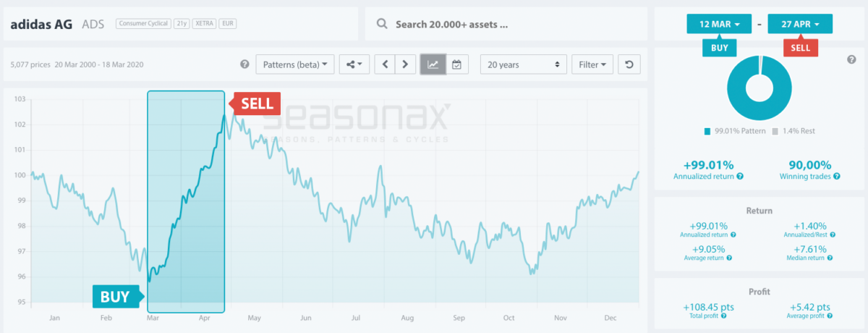This screenshot has width=868, height=333.
Task: Open the Filter dropdown
Action: (x=592, y=64)
